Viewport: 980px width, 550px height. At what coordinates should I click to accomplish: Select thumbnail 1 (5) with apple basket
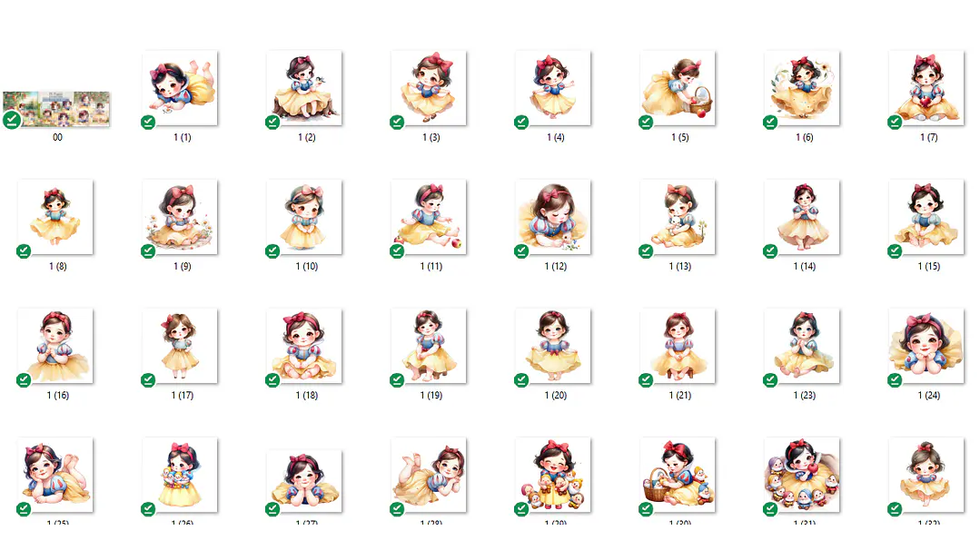tap(678, 88)
